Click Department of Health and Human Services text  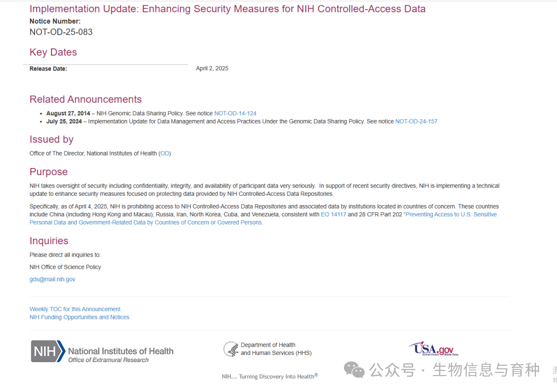tap(275, 349)
